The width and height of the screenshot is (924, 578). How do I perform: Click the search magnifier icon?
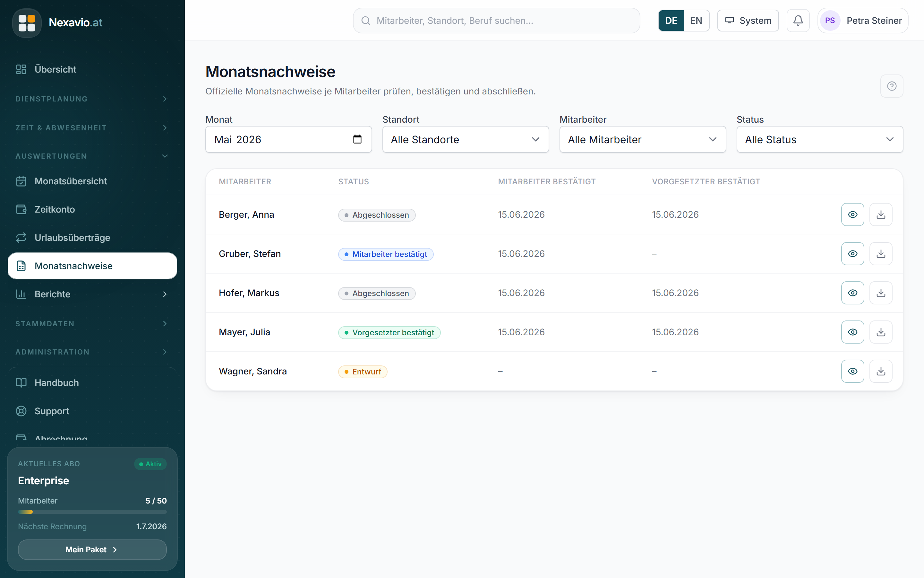pos(366,21)
